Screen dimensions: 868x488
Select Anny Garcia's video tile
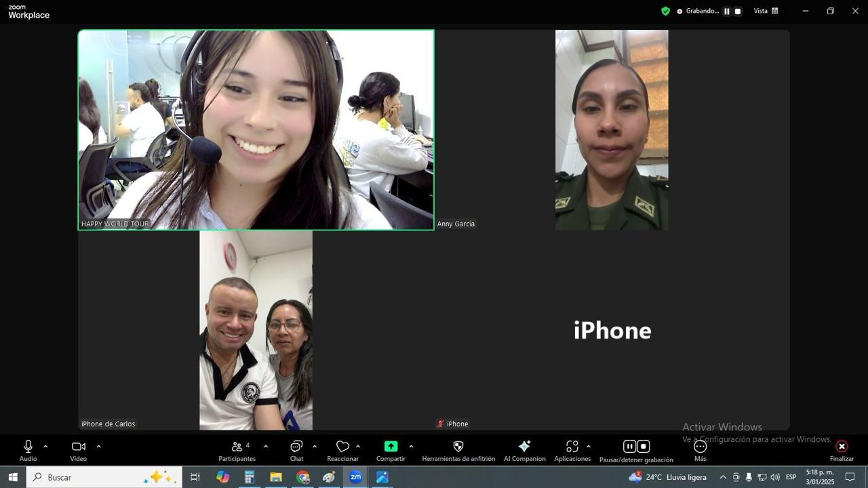click(x=612, y=129)
